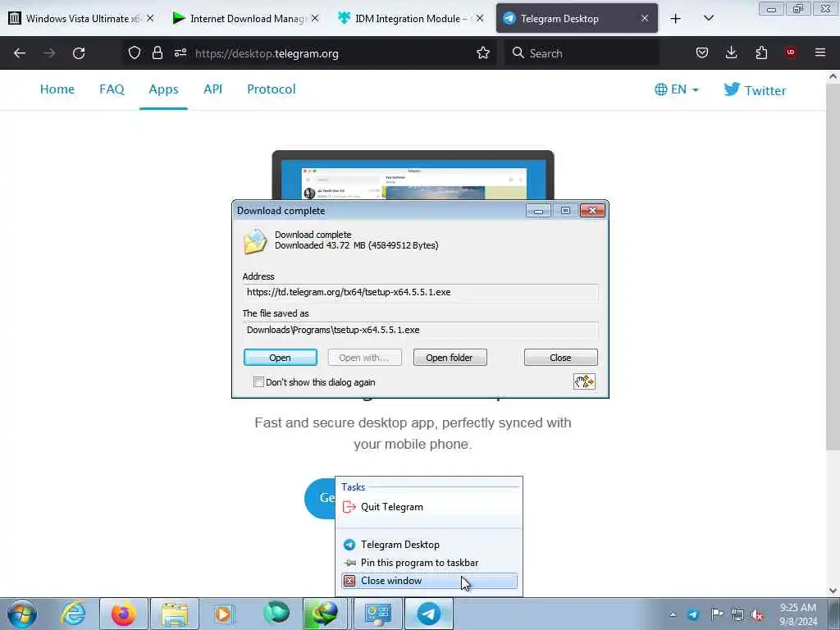The height and width of the screenshot is (630, 840).
Task: Click the muted volume tray icon
Action: point(757,615)
